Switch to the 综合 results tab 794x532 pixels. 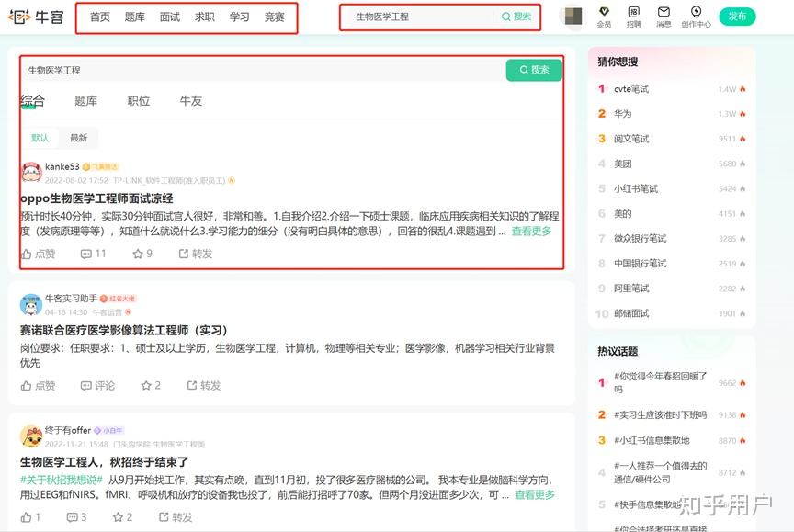coord(33,101)
